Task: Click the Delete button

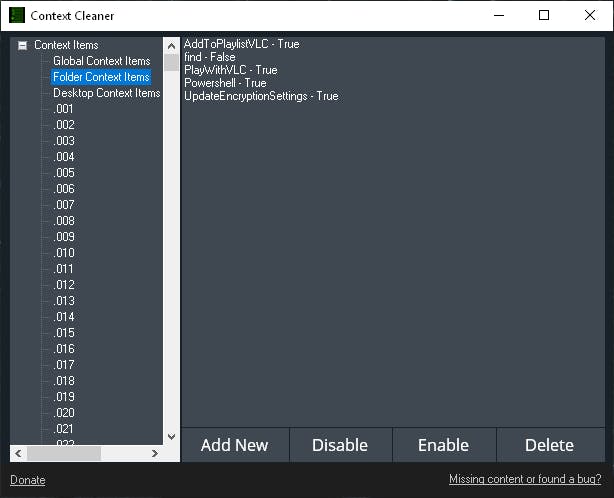Action: point(549,445)
